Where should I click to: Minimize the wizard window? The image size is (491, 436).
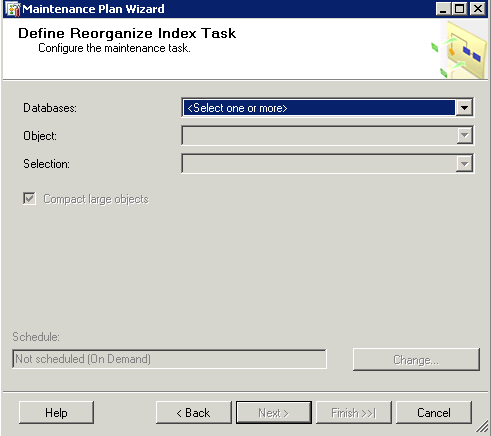[443, 9]
